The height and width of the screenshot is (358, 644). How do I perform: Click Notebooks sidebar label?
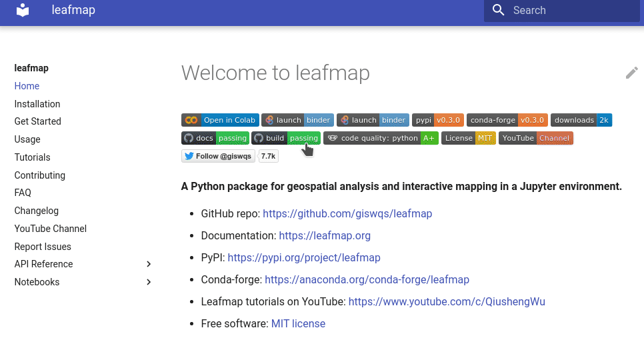click(x=37, y=282)
